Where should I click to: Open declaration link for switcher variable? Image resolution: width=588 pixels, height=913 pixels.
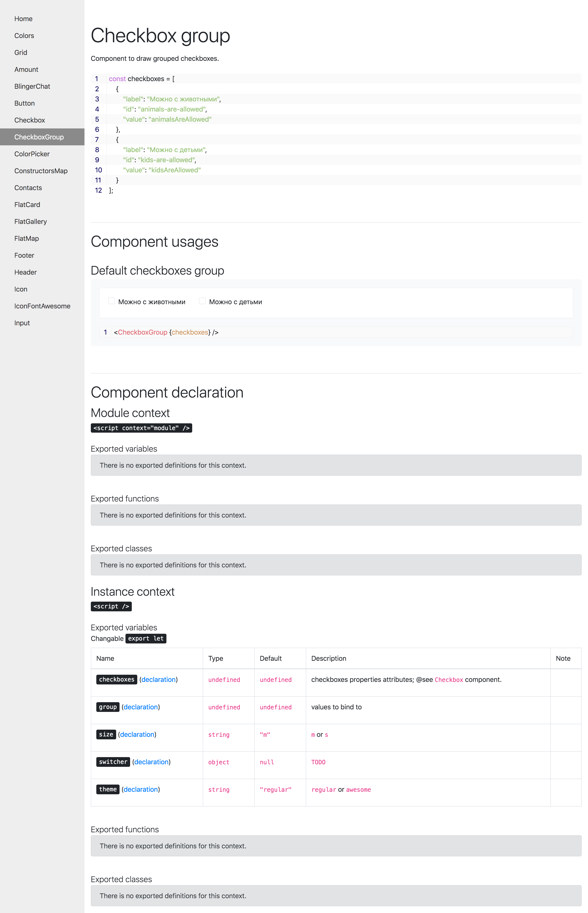point(151,762)
